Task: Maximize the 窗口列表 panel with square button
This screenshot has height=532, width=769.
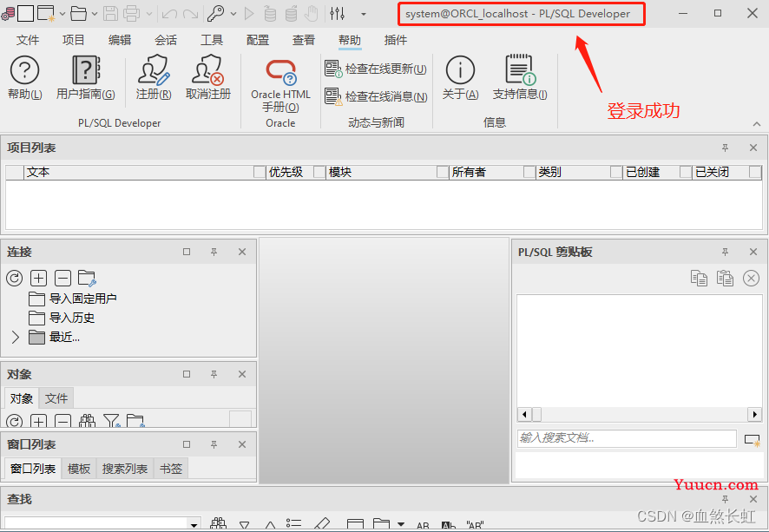Action: (187, 444)
